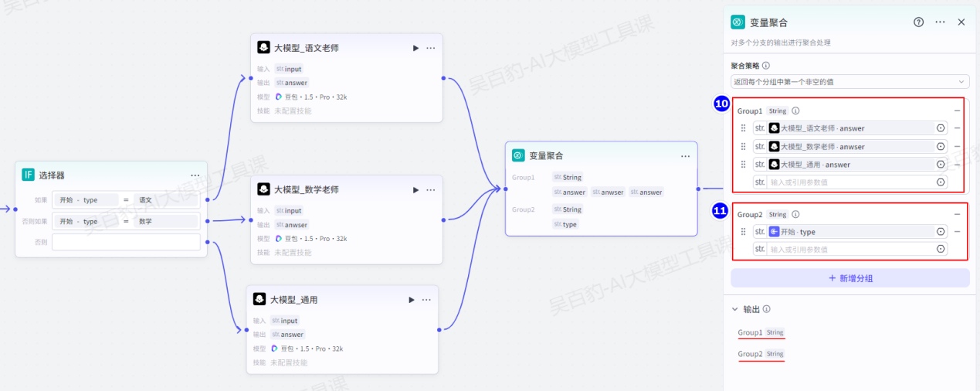Run the 大模型_数学老师 node
The width and height of the screenshot is (980, 391).
415,189
